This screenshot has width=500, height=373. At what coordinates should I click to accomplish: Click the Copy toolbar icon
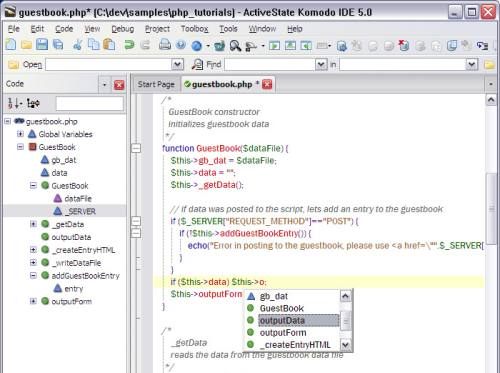[94, 45]
